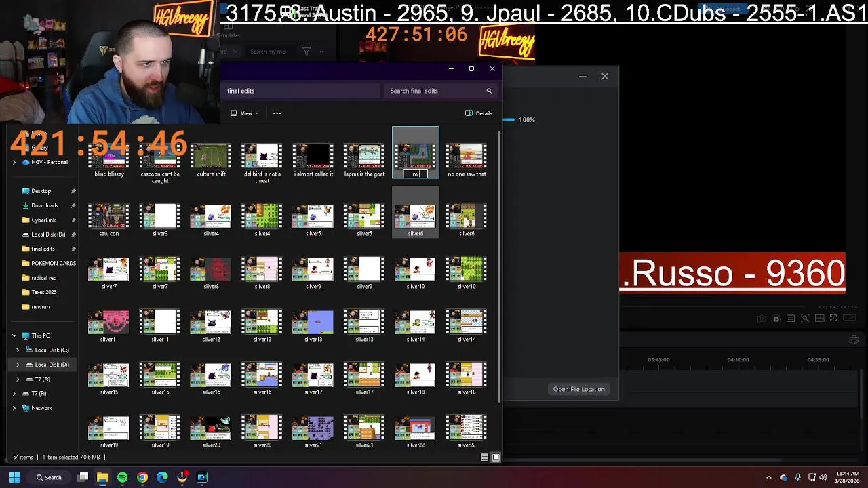
Task: Expand the HGV - Personal tree node
Action: [x=14, y=162]
